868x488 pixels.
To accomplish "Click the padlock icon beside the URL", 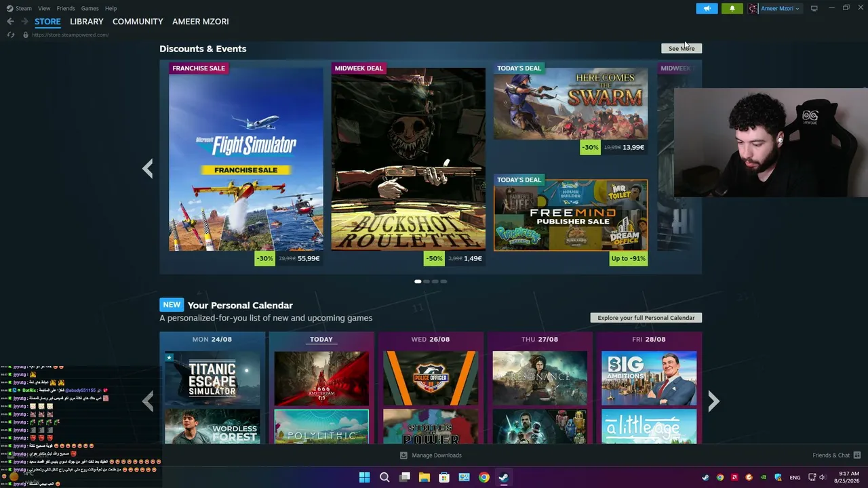I will [x=26, y=35].
